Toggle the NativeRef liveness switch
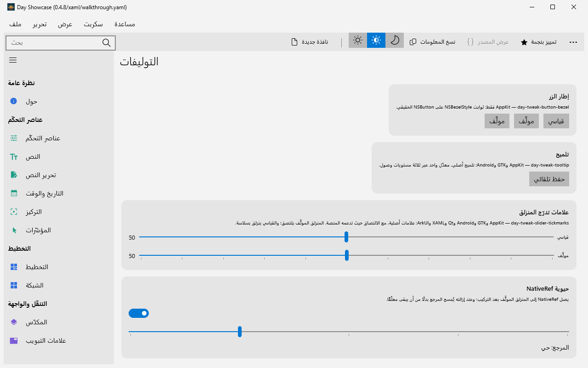Viewport: 588px width, 368px height. [x=139, y=313]
